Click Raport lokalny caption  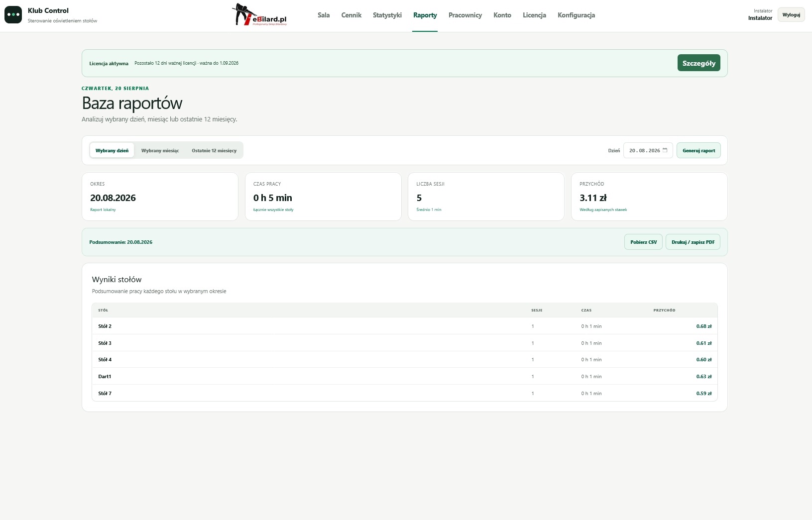(103, 210)
